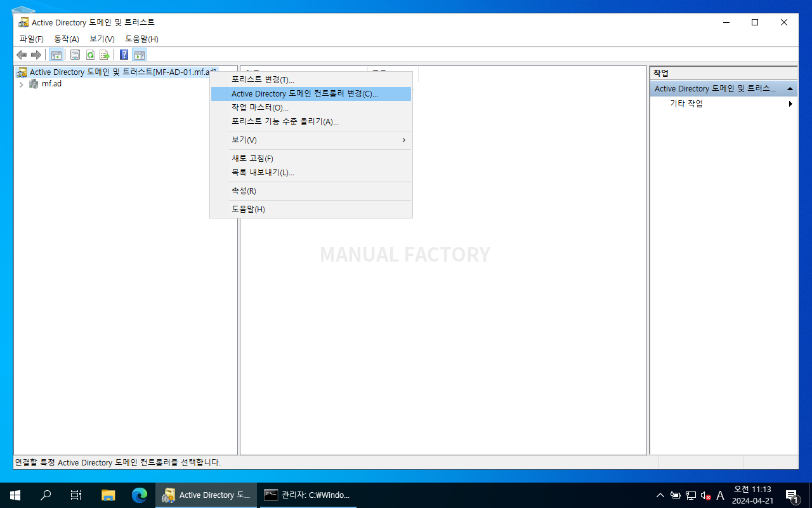Image resolution: width=812 pixels, height=508 pixels.
Task: Click the Active Directory taskbar button
Action: coord(206,495)
